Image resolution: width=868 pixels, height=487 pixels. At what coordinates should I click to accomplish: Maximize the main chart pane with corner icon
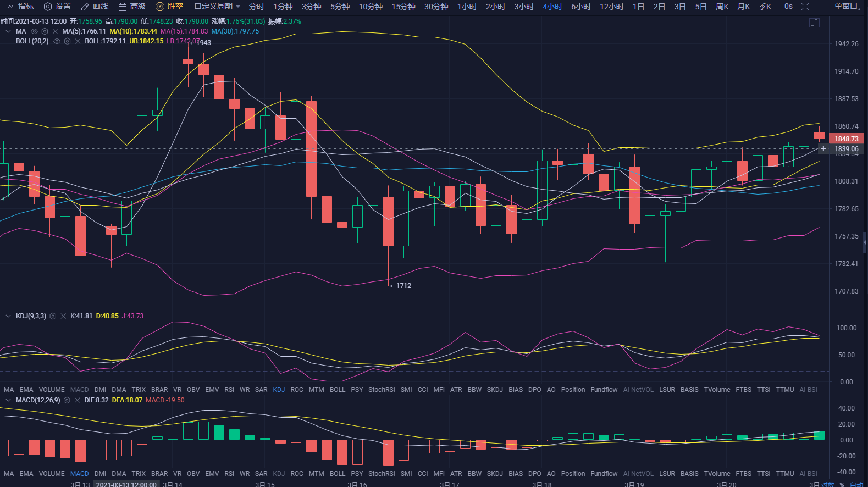click(x=814, y=23)
